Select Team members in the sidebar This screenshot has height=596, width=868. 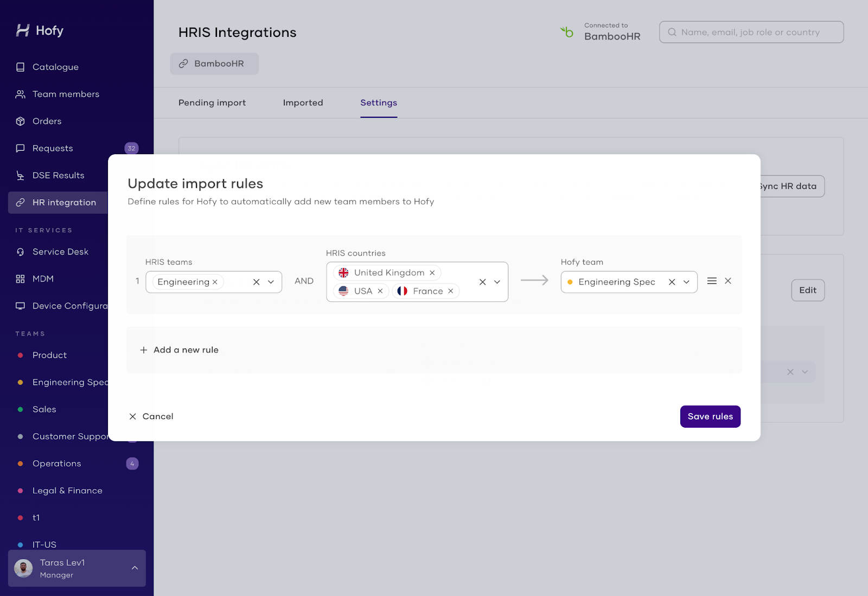coord(65,94)
